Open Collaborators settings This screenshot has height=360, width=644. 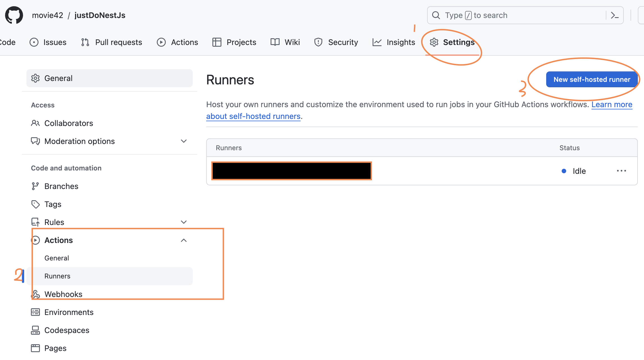tap(110, 123)
